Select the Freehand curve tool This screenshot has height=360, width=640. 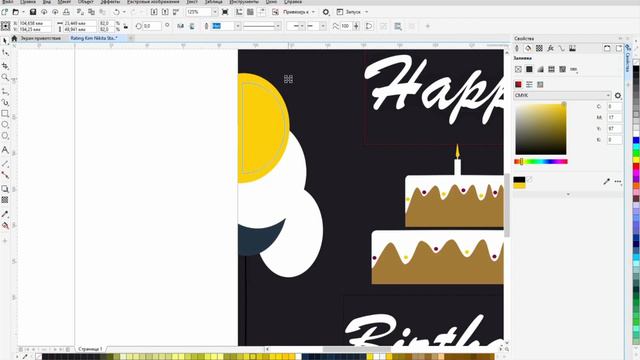tap(5, 91)
